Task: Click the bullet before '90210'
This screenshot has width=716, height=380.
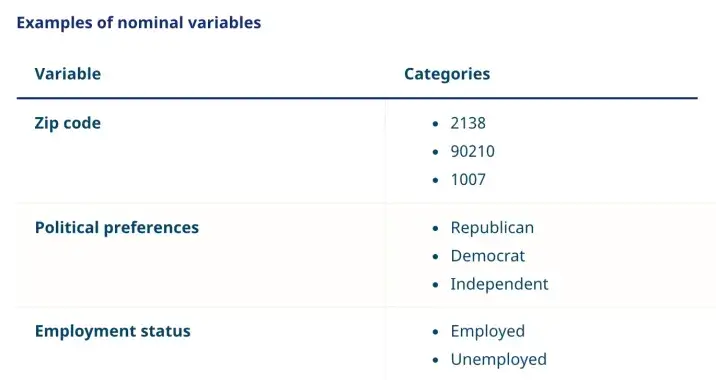Action: click(x=435, y=152)
